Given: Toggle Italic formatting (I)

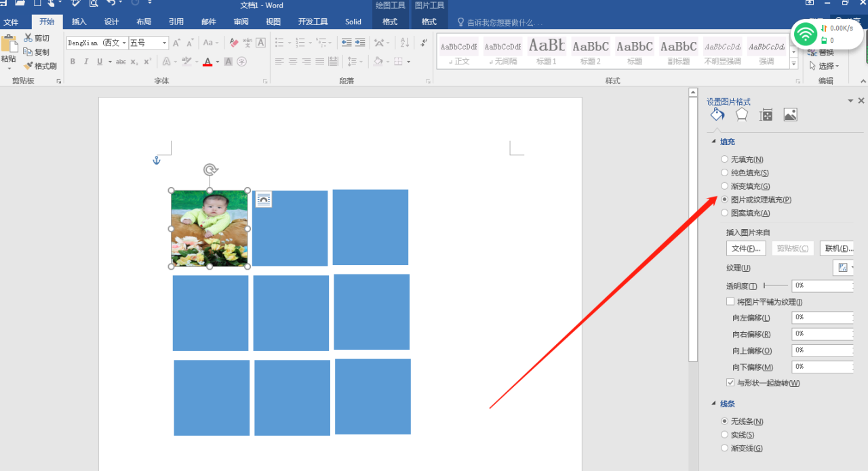Looking at the screenshot, I should click(x=86, y=62).
